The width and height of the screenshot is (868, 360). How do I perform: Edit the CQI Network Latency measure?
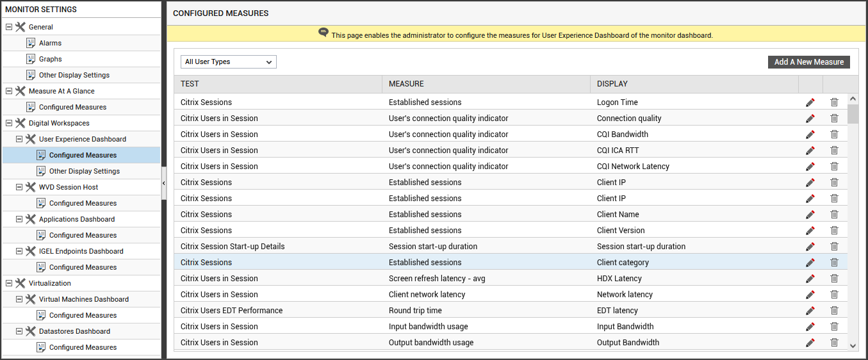[810, 166]
